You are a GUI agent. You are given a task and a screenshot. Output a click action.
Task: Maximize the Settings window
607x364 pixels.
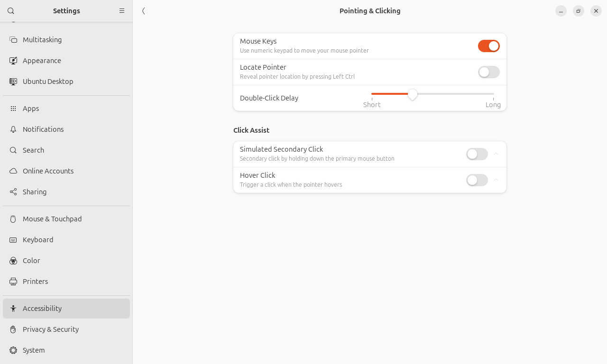pyautogui.click(x=578, y=11)
